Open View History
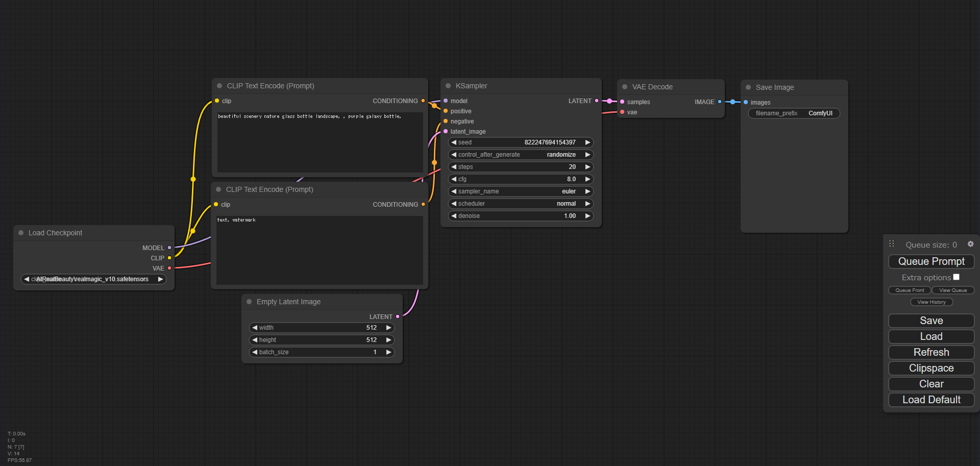The height and width of the screenshot is (466, 980). pos(931,302)
